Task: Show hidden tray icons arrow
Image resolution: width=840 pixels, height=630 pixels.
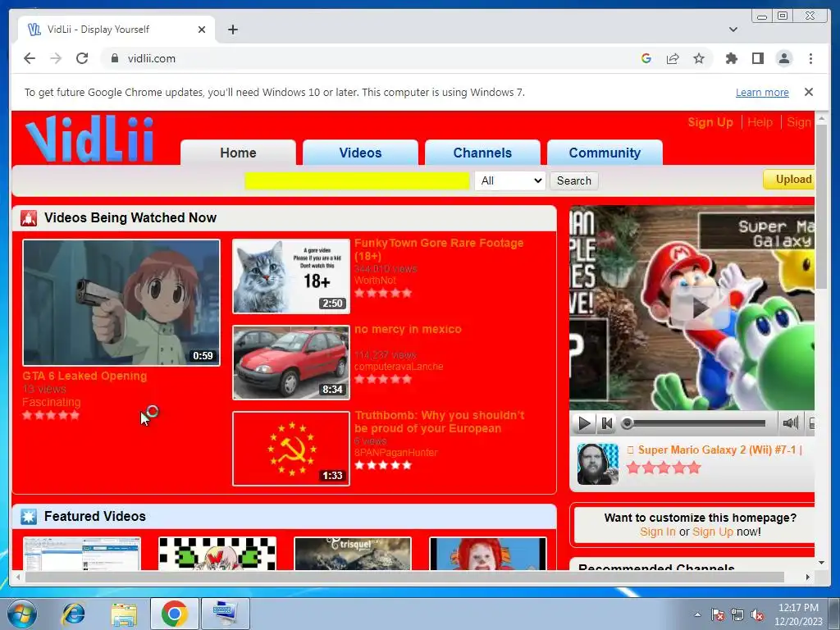Action: click(697, 614)
